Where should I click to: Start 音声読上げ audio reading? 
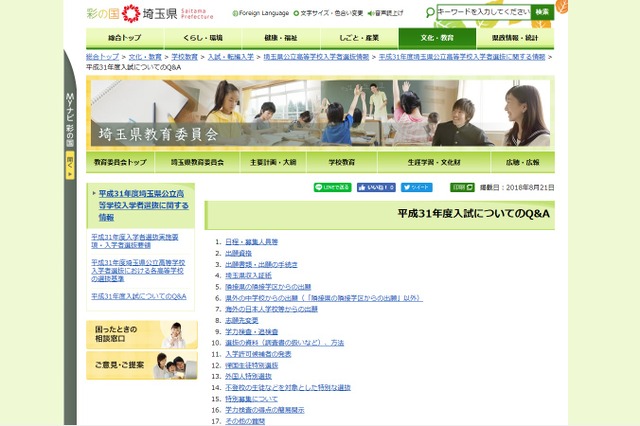(385, 13)
